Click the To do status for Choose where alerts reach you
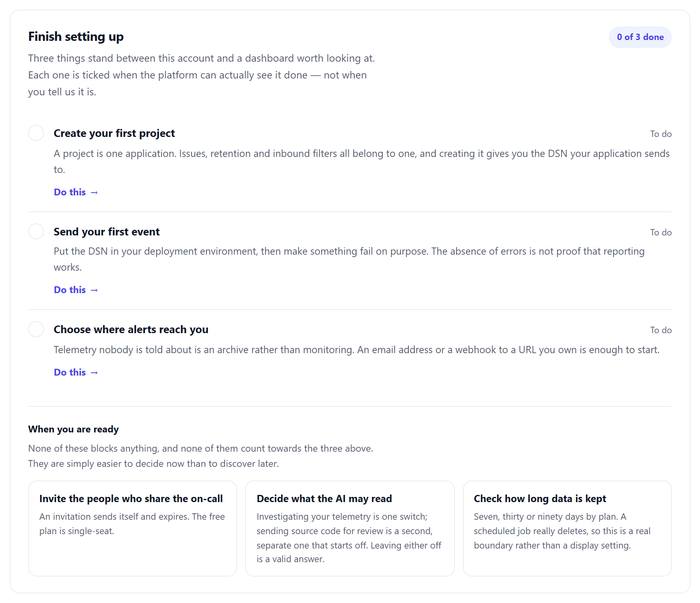The width and height of the screenshot is (700, 603). click(x=661, y=330)
